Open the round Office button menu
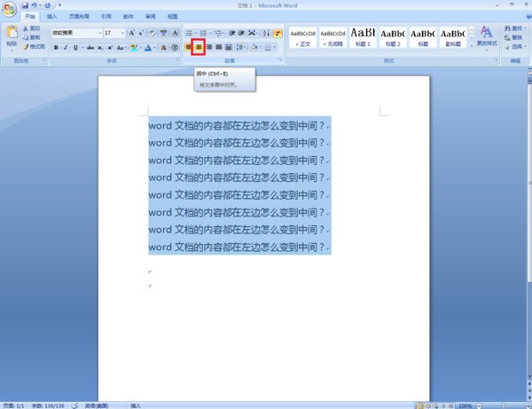Viewport: 532px width, 409px height. tap(10, 9)
